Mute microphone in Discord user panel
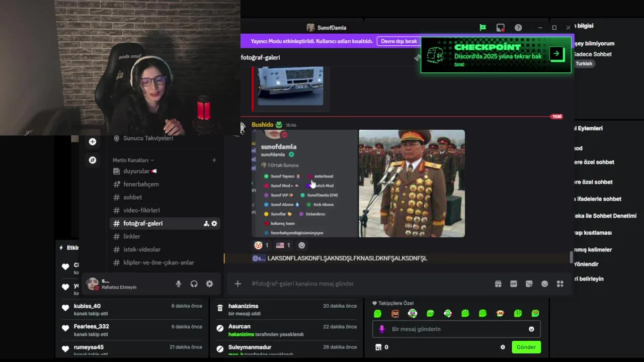This screenshot has width=644, height=362. pyautogui.click(x=178, y=284)
